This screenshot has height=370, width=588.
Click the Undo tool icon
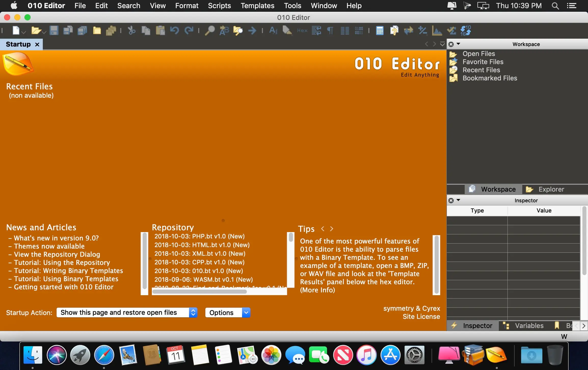[x=175, y=30]
